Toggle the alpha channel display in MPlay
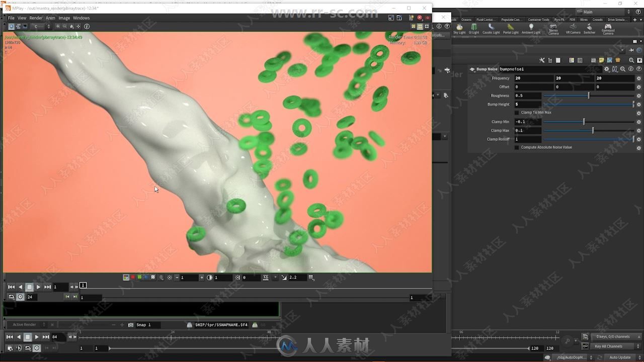The height and width of the screenshot is (362, 644). click(153, 277)
